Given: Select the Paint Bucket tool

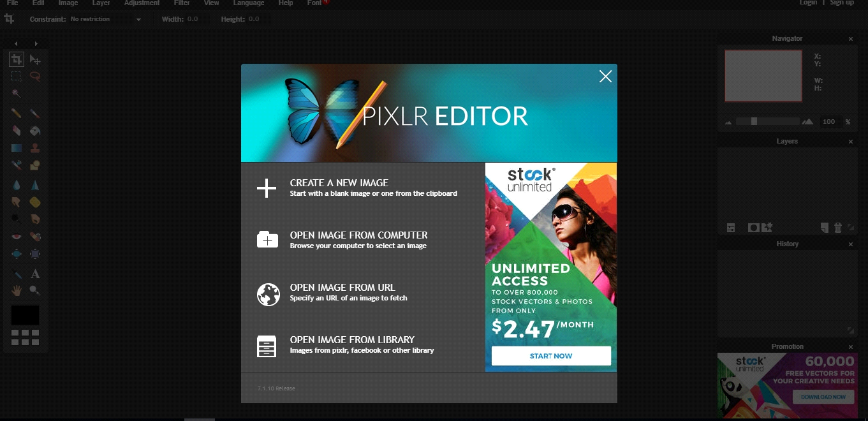Looking at the screenshot, I should coord(35,131).
